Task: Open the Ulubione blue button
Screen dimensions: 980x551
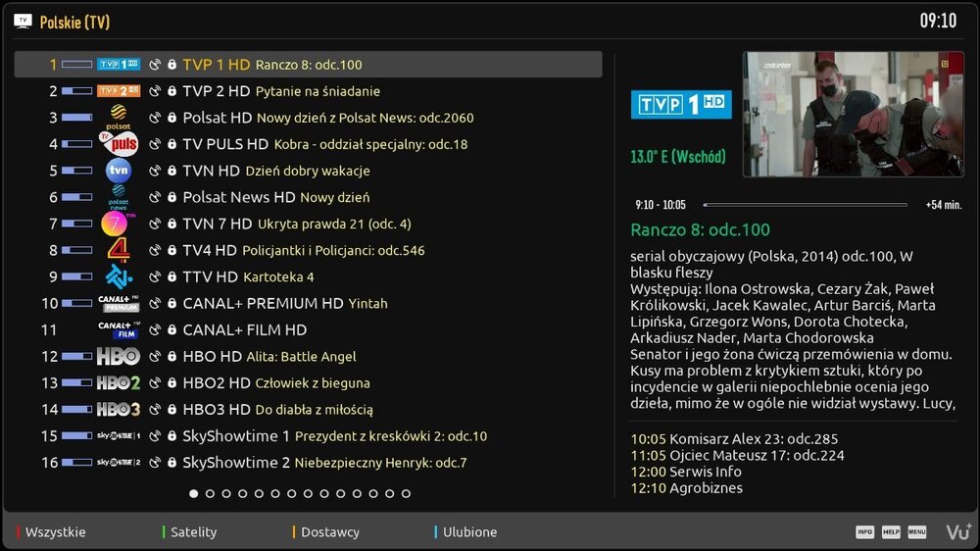Action: 465,531
